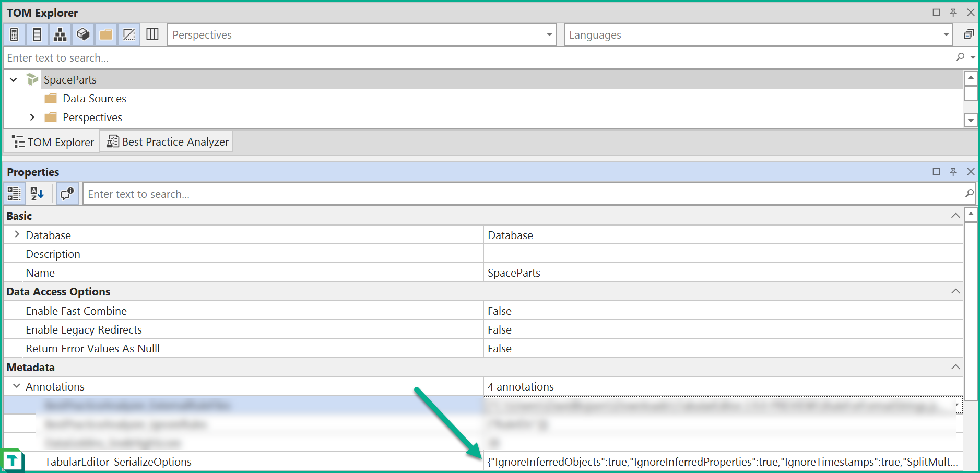980x473 pixels.
Task: Pin the Properties panel
Action: point(953,172)
